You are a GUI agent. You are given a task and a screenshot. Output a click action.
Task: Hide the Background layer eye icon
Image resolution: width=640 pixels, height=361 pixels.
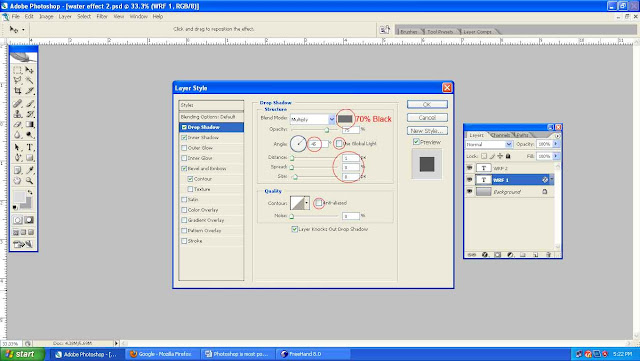click(469, 192)
